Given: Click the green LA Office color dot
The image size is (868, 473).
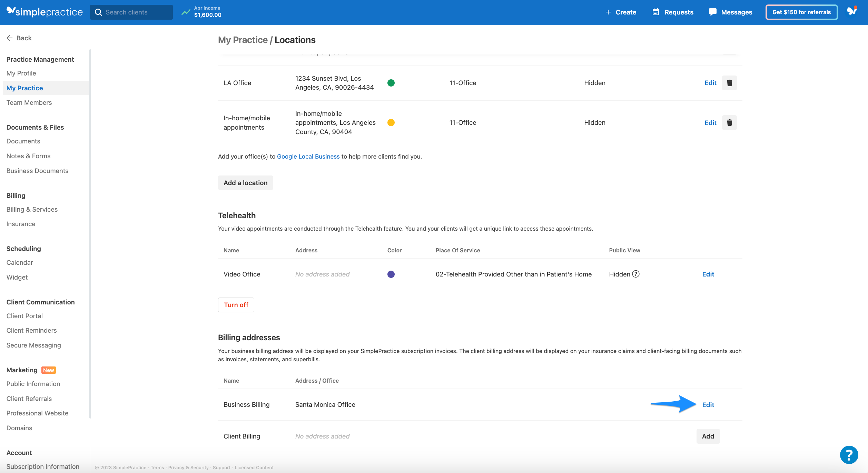Looking at the screenshot, I should [x=391, y=83].
